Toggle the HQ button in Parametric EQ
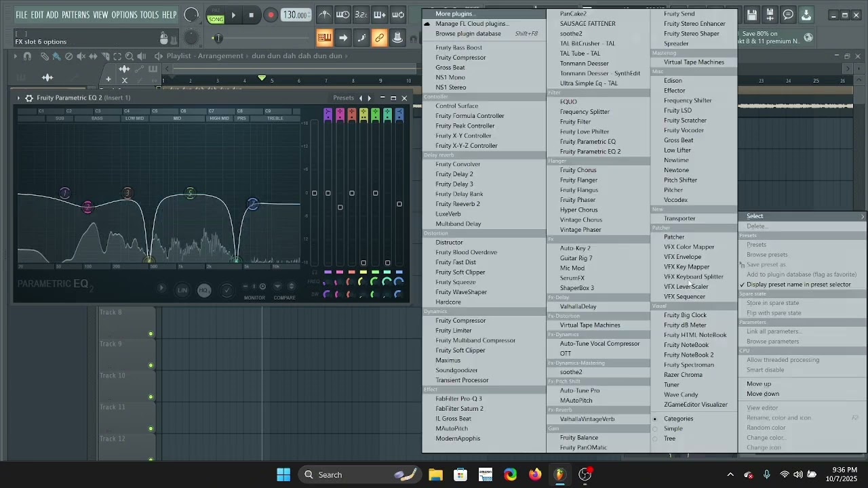The height and width of the screenshot is (488, 868). click(x=204, y=290)
